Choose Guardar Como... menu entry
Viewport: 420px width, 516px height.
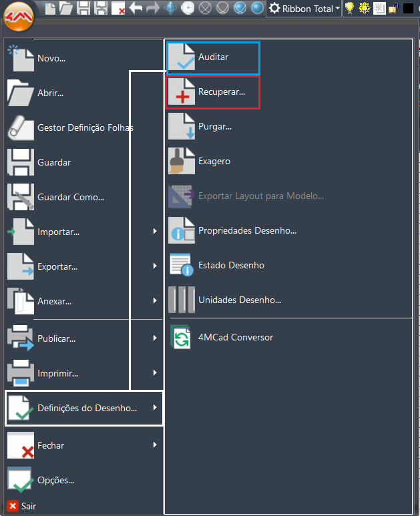coord(84,197)
